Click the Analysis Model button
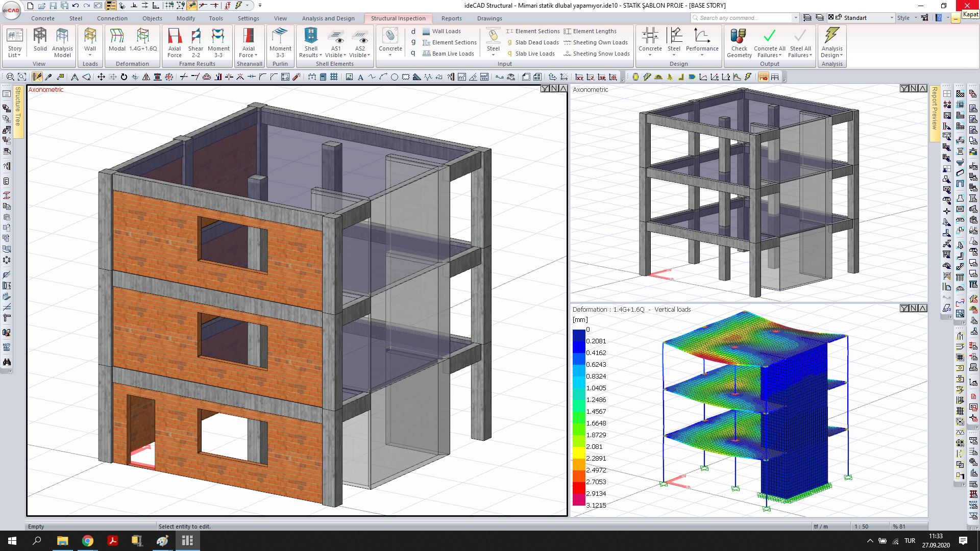Viewport: 980px width, 551px height. [x=62, y=43]
